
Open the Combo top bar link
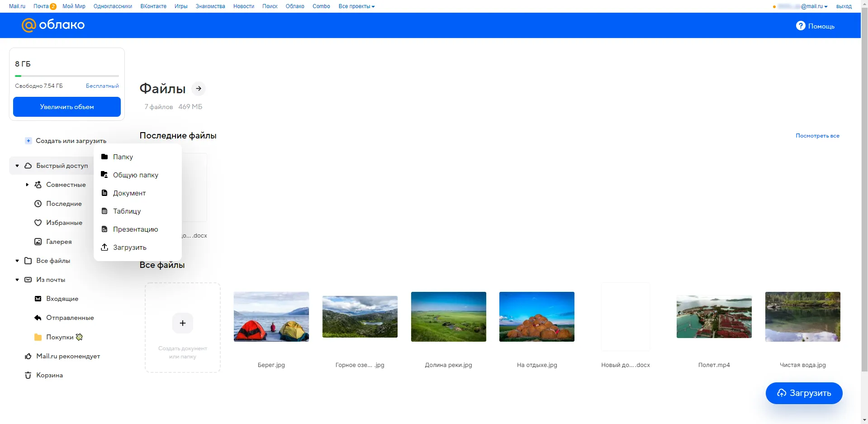[321, 6]
